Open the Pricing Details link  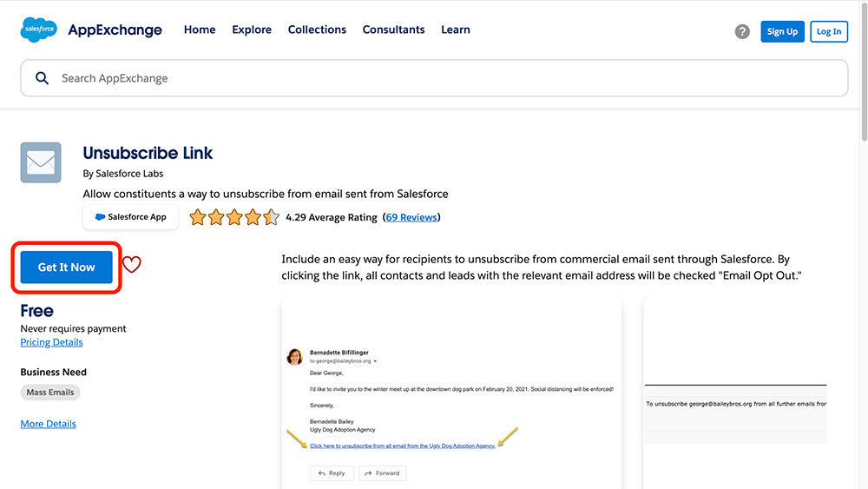tap(51, 342)
